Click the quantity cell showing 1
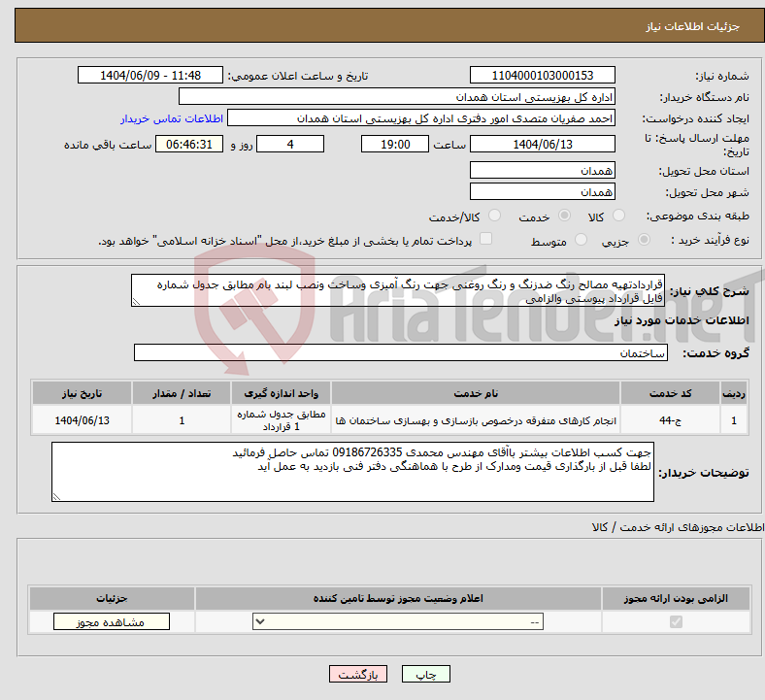765x700 pixels. (x=182, y=420)
